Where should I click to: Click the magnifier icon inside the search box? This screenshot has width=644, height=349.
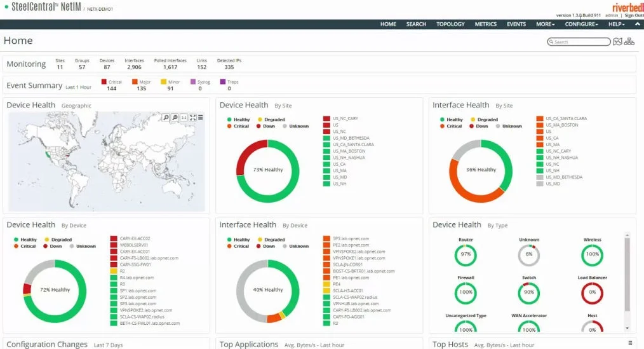click(x=551, y=42)
